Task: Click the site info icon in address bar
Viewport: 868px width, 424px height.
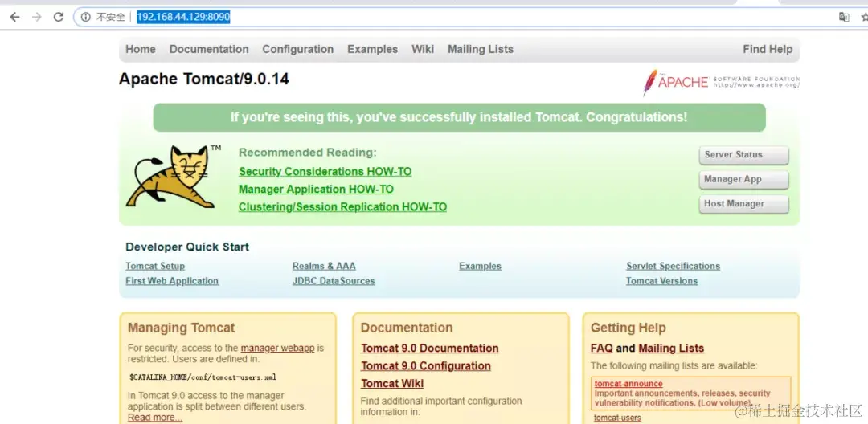Action: [x=86, y=17]
